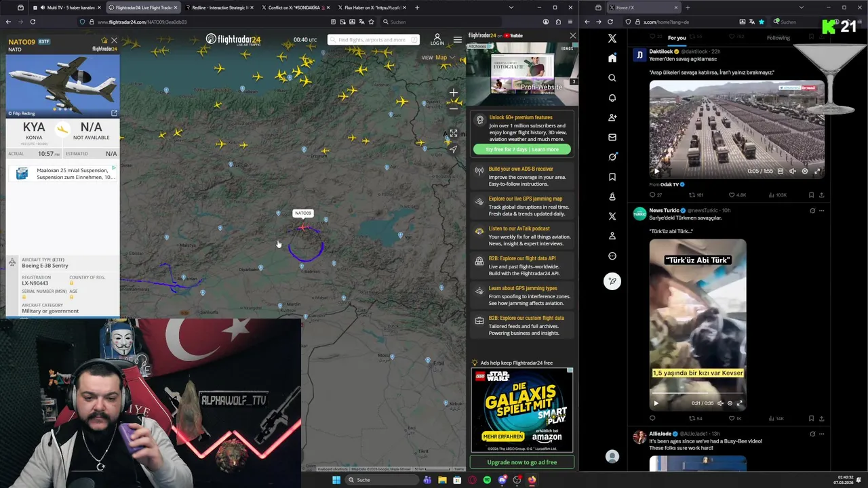Open the X More options circle icon
Image resolution: width=868 pixels, height=488 pixels.
pyautogui.click(x=612, y=256)
